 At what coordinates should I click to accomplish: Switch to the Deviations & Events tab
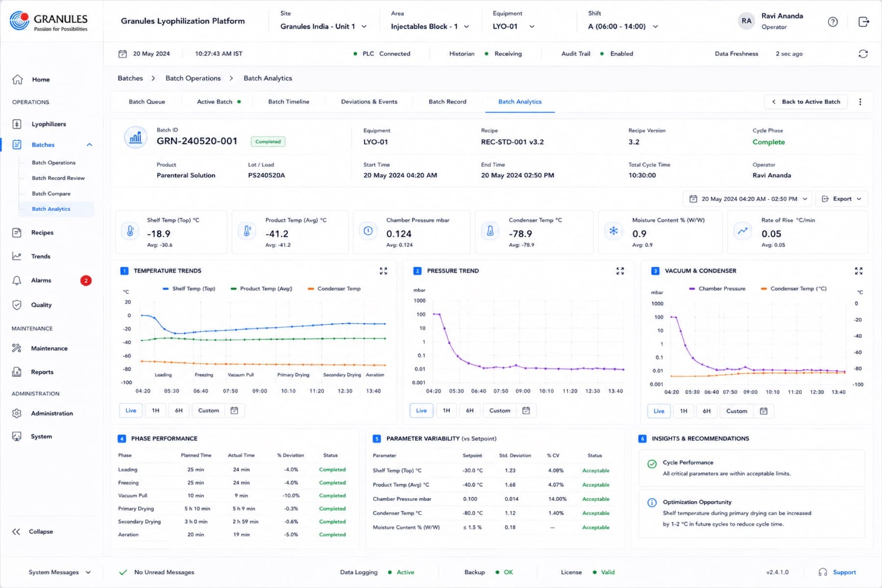(369, 102)
